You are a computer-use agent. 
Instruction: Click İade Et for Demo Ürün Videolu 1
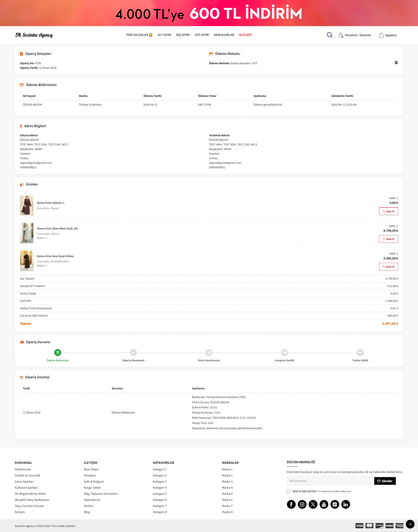coord(388,211)
